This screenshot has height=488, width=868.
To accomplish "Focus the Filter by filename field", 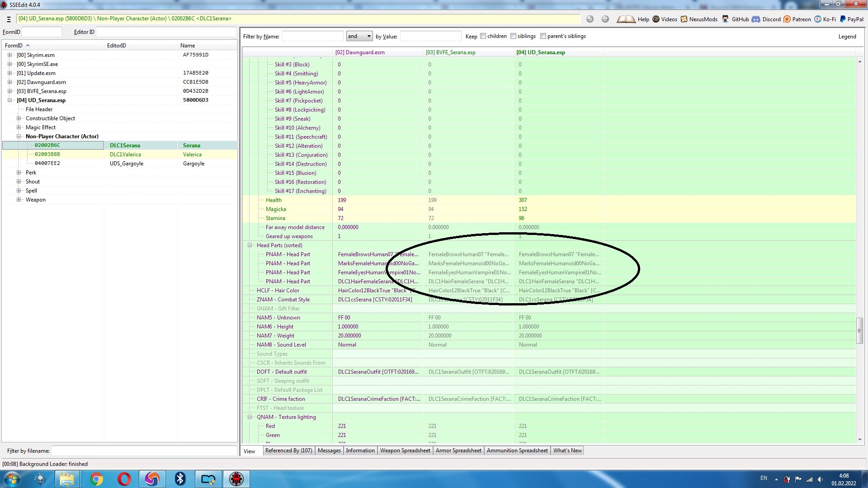I will [x=144, y=451].
